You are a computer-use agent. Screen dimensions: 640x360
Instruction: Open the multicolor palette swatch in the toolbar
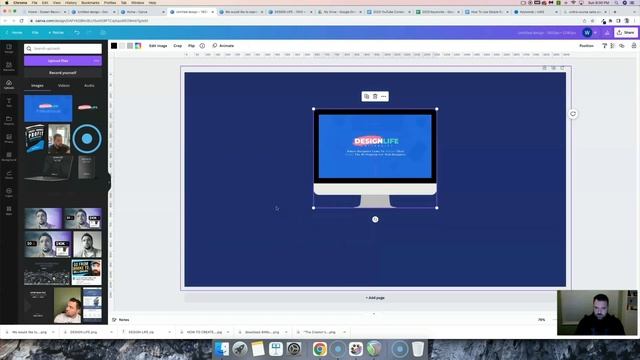pyautogui.click(x=138, y=46)
